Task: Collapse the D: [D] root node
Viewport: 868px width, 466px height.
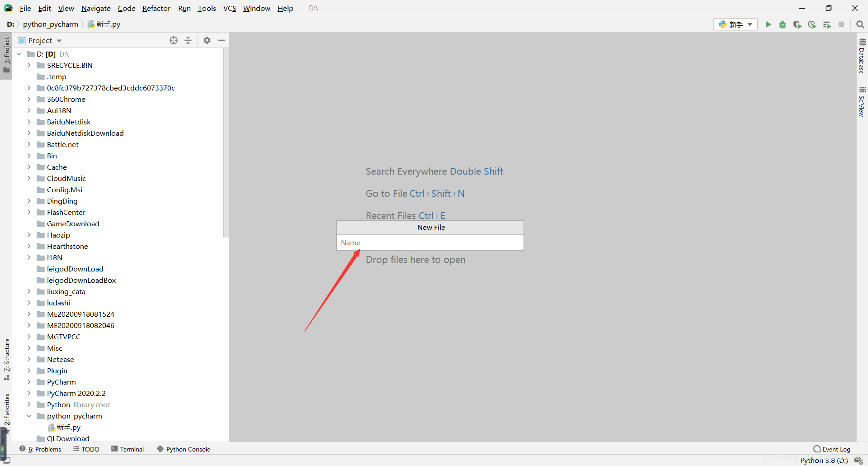Action: [x=19, y=54]
